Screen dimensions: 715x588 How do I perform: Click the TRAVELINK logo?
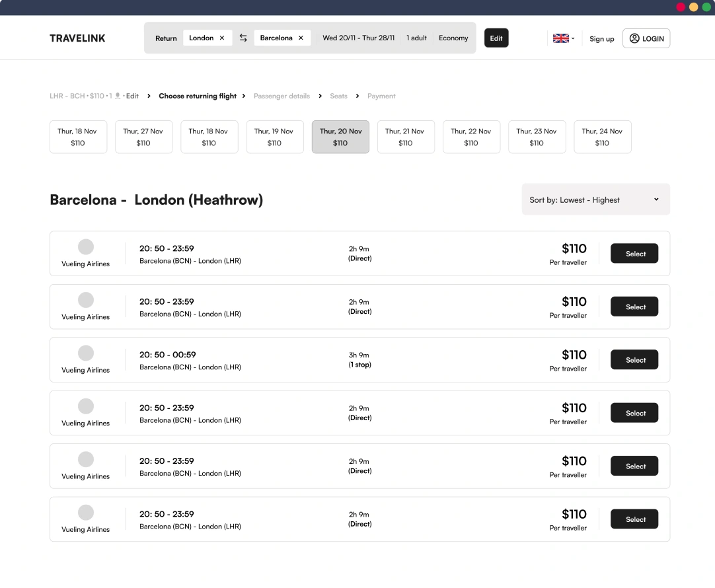77,38
